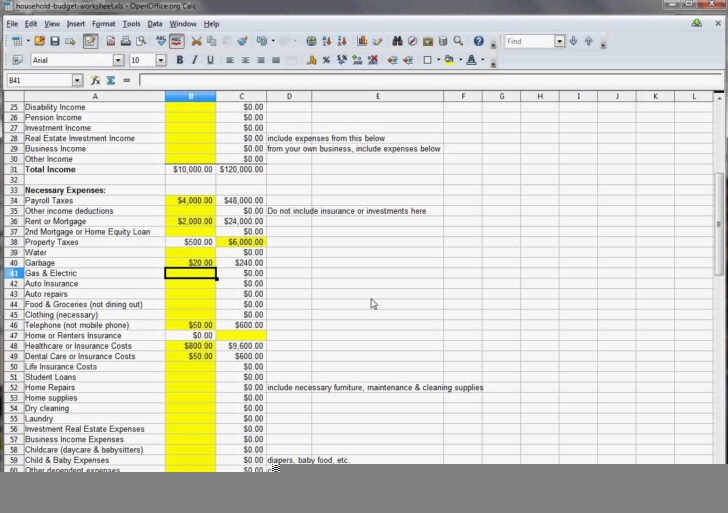Screen dimensions: 728x513
Task: Click the Print file icon
Action: tap(126, 41)
